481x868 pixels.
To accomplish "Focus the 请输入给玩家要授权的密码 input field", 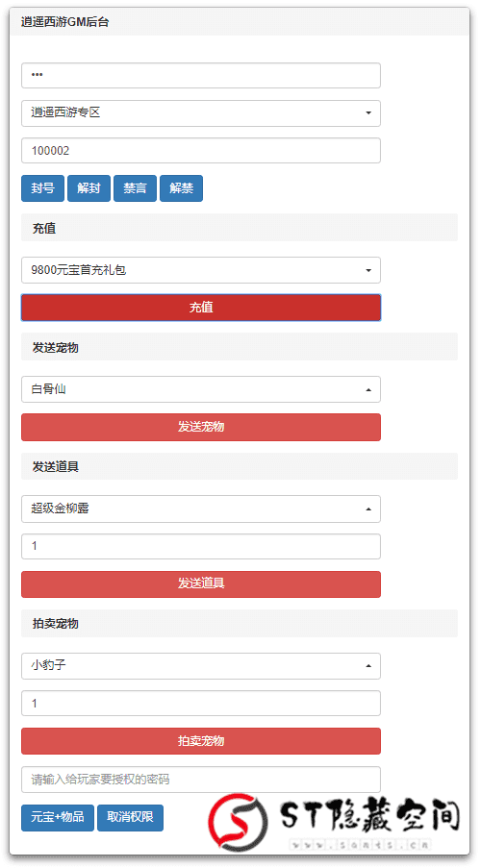I will click(201, 780).
